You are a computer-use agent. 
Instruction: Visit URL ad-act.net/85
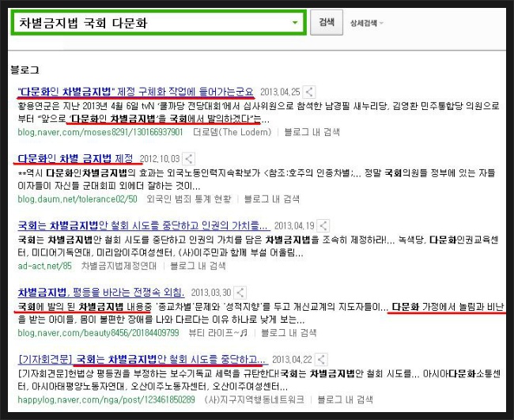[44, 266]
